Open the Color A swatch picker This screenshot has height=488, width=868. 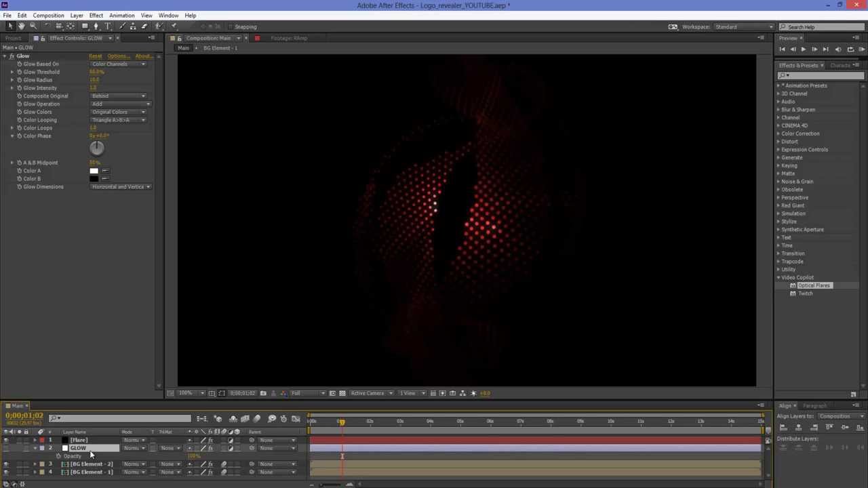click(x=94, y=170)
